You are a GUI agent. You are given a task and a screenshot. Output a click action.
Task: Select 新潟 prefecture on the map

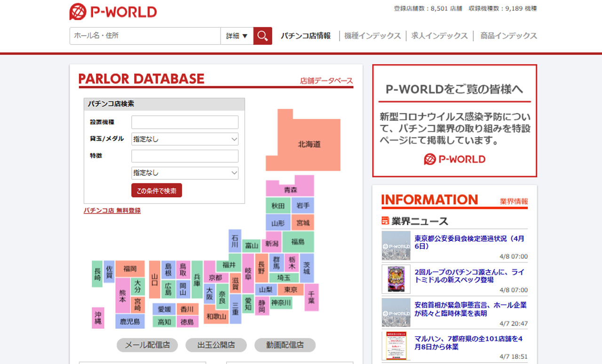pos(272,243)
